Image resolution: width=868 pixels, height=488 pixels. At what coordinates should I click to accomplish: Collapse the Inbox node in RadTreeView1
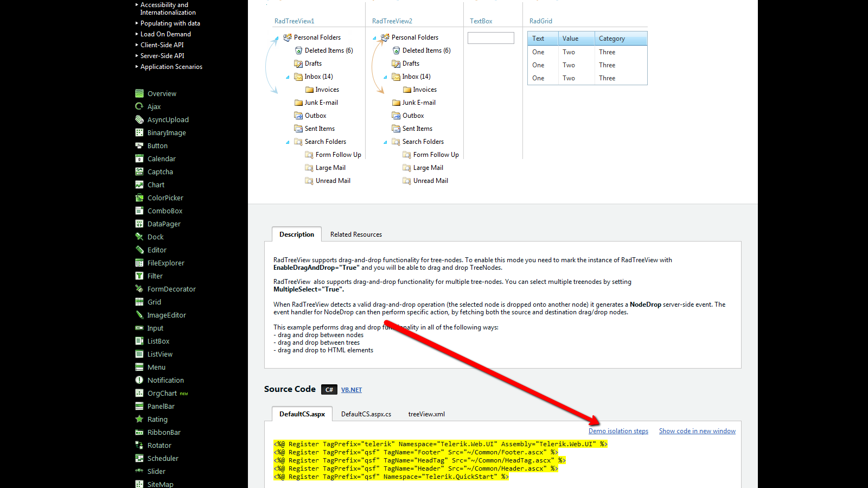tap(288, 77)
